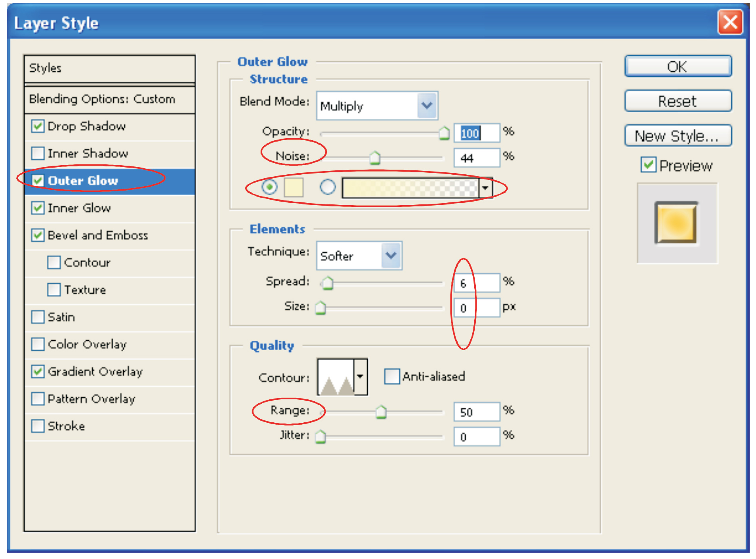Select Blending Options: Custom
Screen dimensions: 756x559
tap(102, 99)
